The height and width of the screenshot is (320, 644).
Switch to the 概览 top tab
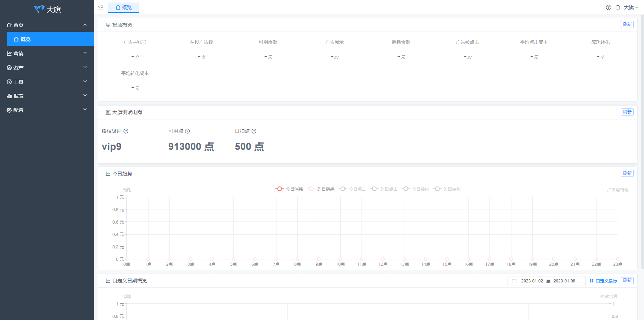pos(124,7)
